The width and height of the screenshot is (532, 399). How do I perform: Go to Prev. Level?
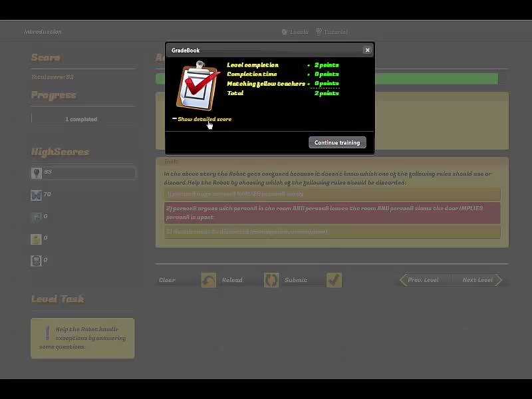[424, 280]
